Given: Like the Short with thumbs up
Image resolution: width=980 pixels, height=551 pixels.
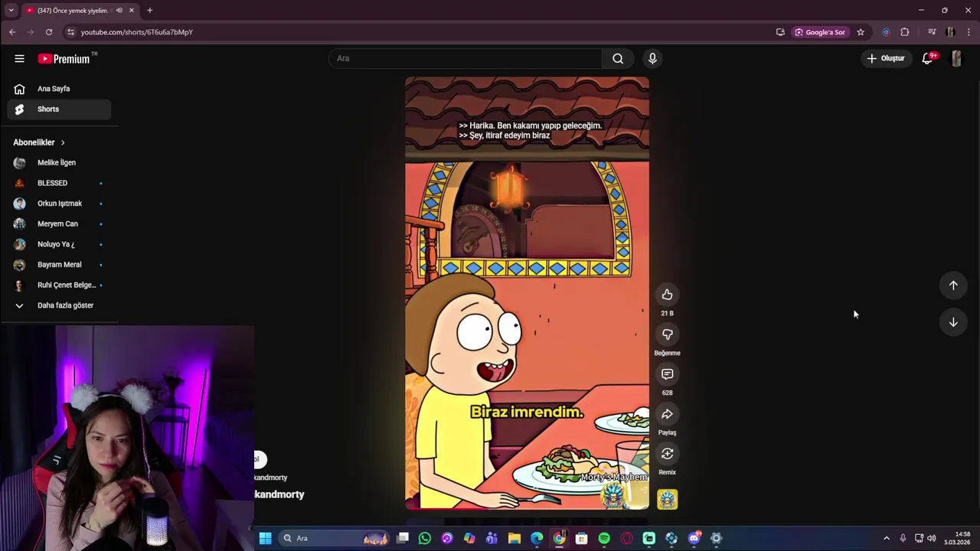Looking at the screenshot, I should pos(667,295).
